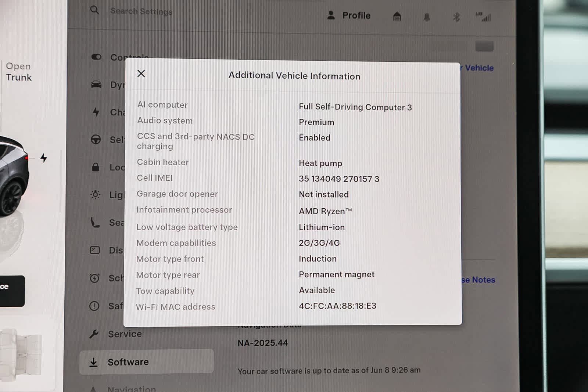Select the Cell IMEI number
This screenshot has height=392, width=588.
(339, 179)
